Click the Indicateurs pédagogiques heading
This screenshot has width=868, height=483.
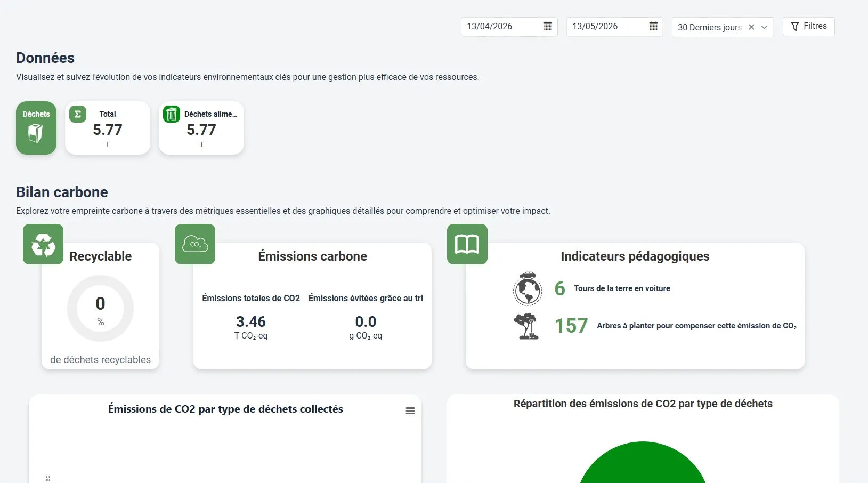click(635, 256)
